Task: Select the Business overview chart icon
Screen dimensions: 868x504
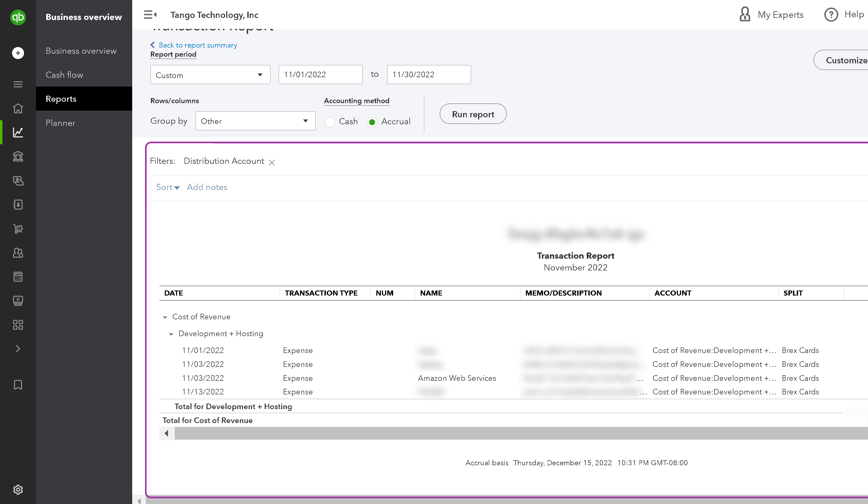Action: click(18, 132)
